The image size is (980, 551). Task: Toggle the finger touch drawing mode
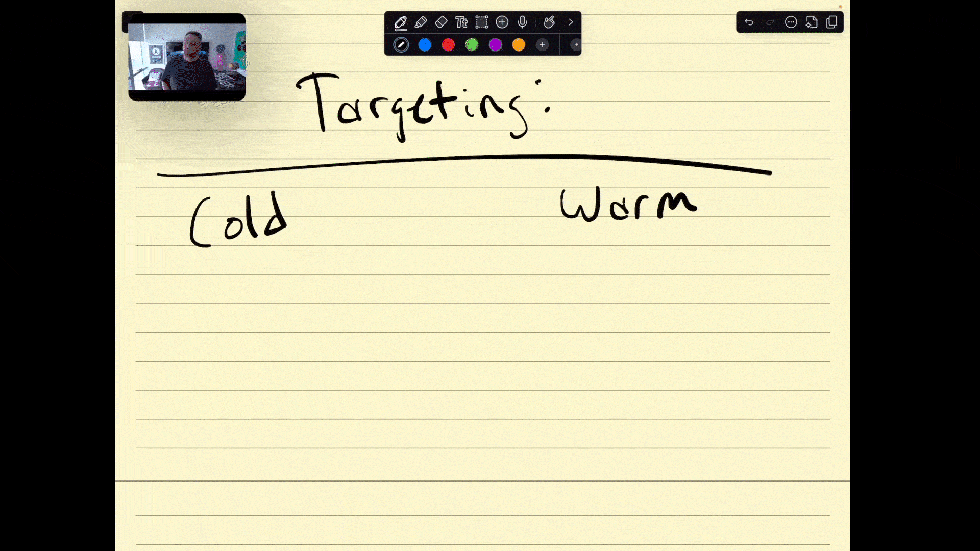[549, 22]
